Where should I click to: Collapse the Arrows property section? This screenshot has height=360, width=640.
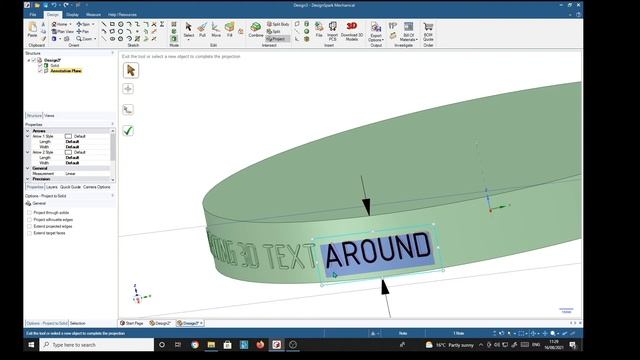click(x=28, y=131)
